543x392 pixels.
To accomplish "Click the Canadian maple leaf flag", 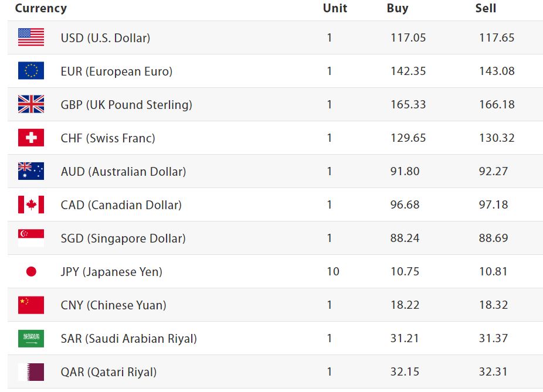I will (31, 204).
